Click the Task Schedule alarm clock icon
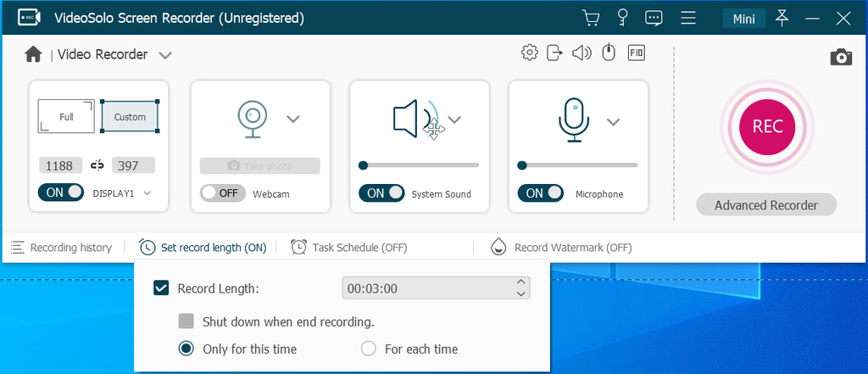Screen dimensions: 868x374 pyautogui.click(x=299, y=247)
